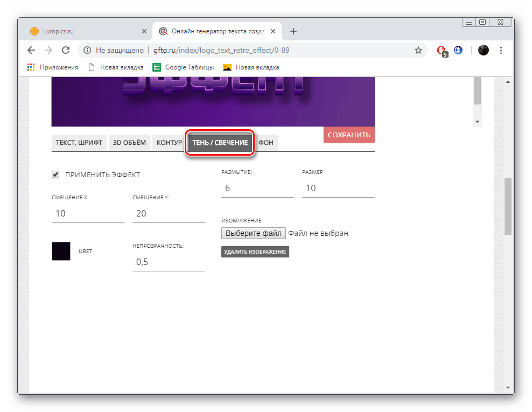
Task: Switch to 'КОНТУР' tab
Action: 169,143
